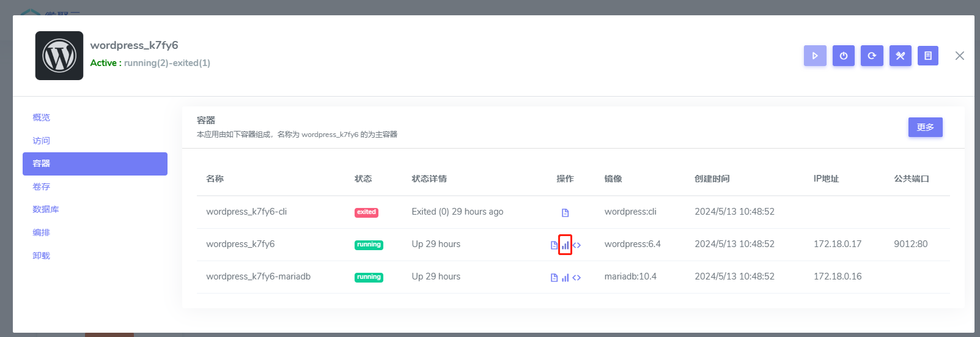Open the 编排 sidebar tab

tap(42, 232)
